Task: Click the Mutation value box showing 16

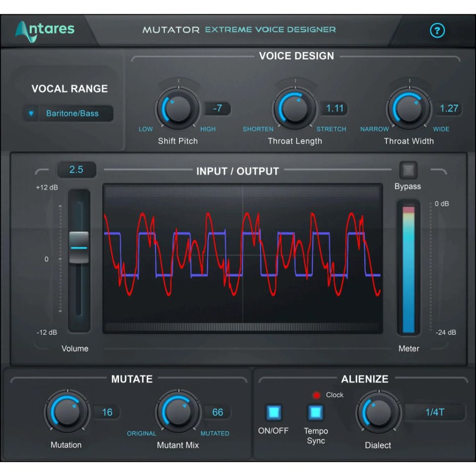Action: [x=107, y=412]
